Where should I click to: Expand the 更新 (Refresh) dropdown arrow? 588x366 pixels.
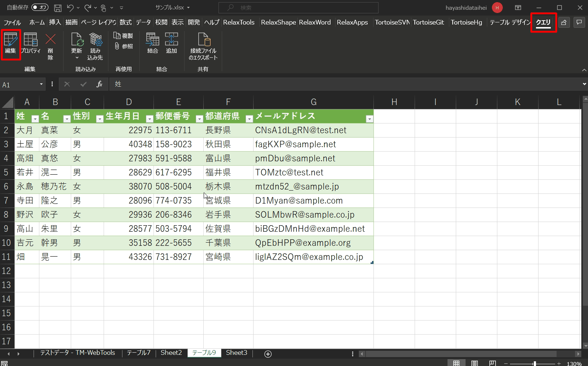pos(77,58)
